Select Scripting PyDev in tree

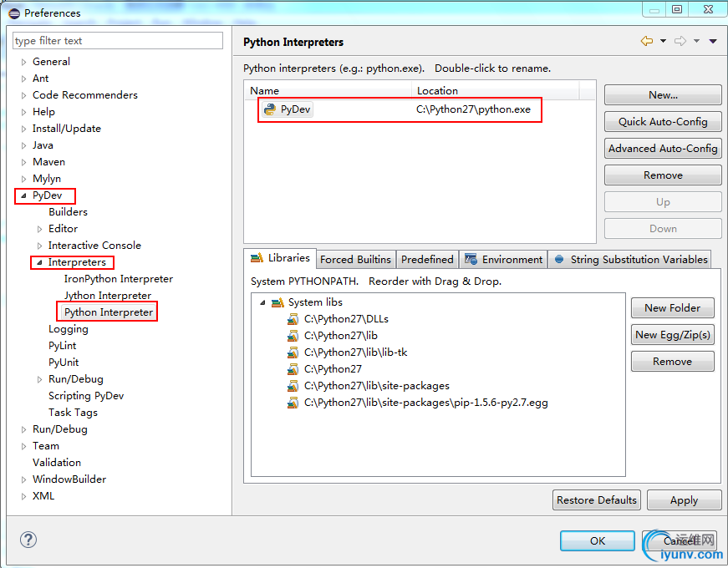click(86, 396)
